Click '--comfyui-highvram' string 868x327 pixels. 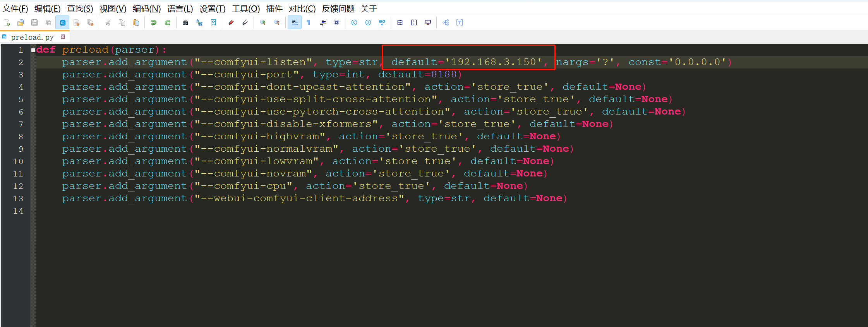click(x=260, y=136)
